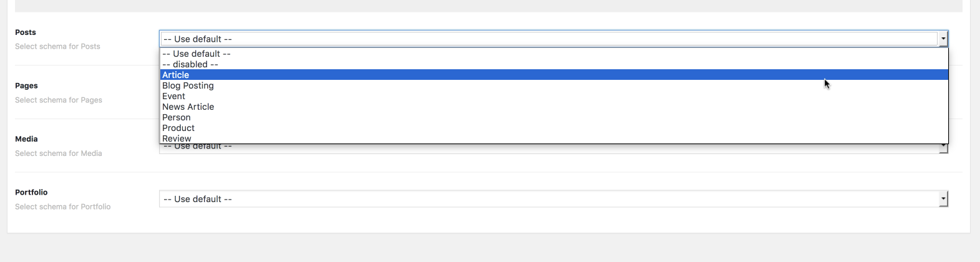Click the Media field label
Viewport: 980px width, 262px height.
26,139
